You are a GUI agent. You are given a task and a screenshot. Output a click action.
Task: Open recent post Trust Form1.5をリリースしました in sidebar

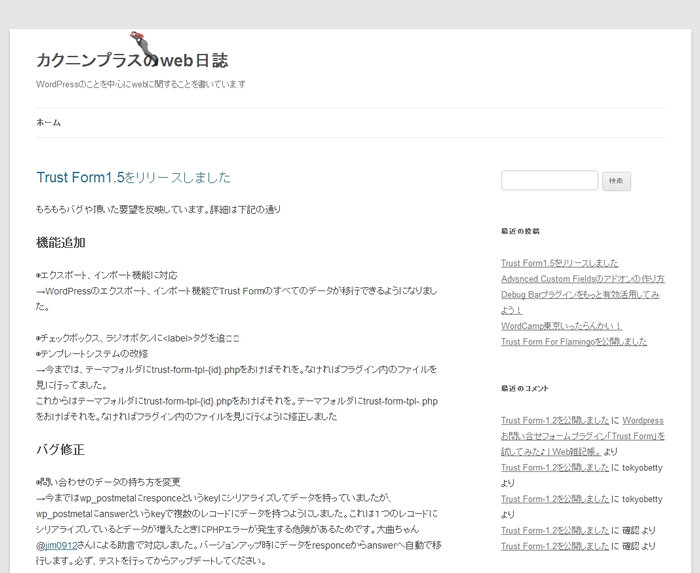point(559,263)
